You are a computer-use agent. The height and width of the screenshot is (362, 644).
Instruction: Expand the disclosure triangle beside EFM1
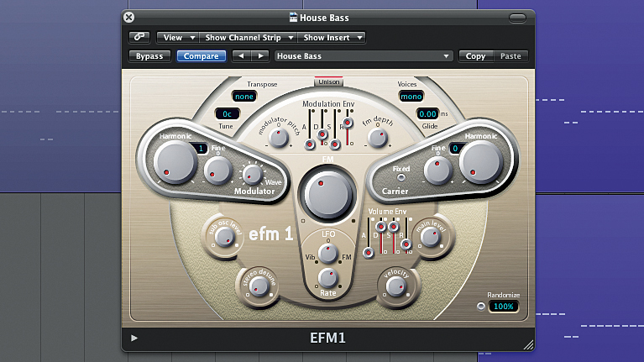(134, 338)
